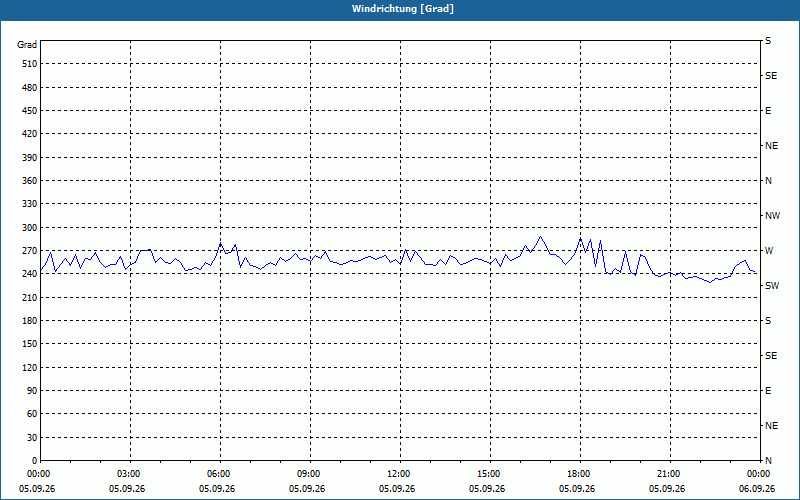Select the 0 value on the Grad axis
Viewport: 800px width, 500px height.
pyautogui.click(x=34, y=461)
